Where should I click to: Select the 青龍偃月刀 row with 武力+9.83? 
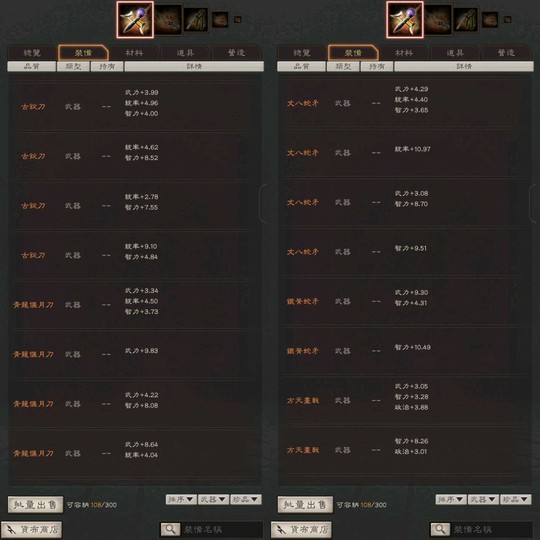pos(135,354)
